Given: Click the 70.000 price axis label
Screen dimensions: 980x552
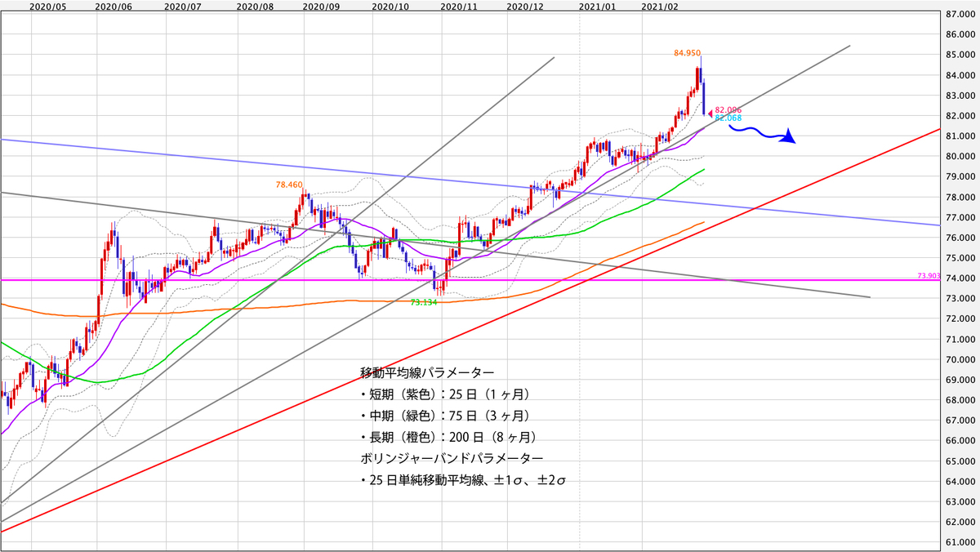Looking at the screenshot, I should (x=959, y=359).
